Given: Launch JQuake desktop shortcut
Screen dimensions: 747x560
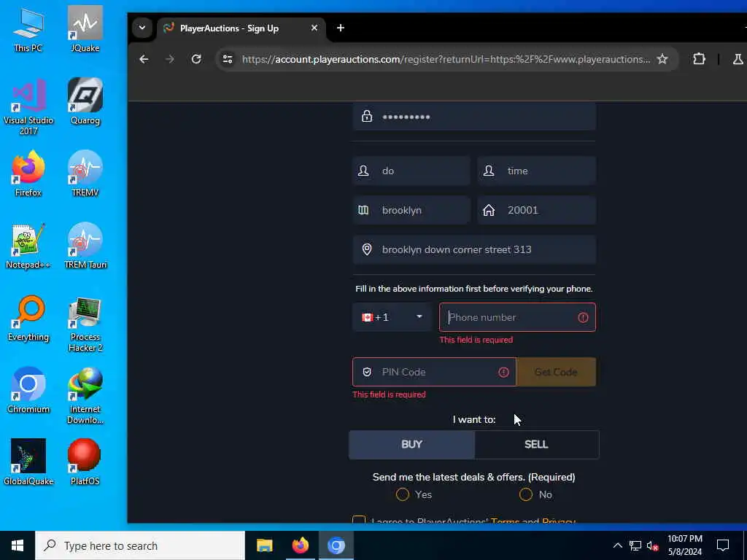Looking at the screenshot, I should point(85,29).
